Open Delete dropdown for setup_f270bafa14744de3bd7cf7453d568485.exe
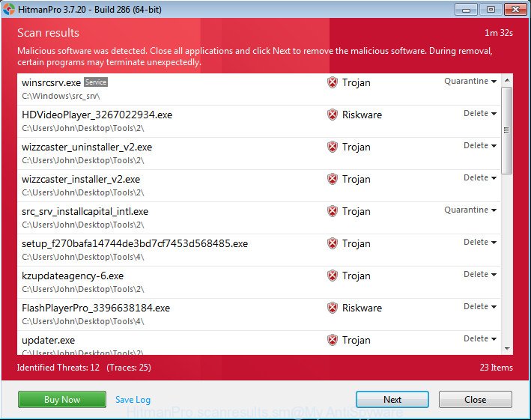The image size is (531, 420). (480, 242)
